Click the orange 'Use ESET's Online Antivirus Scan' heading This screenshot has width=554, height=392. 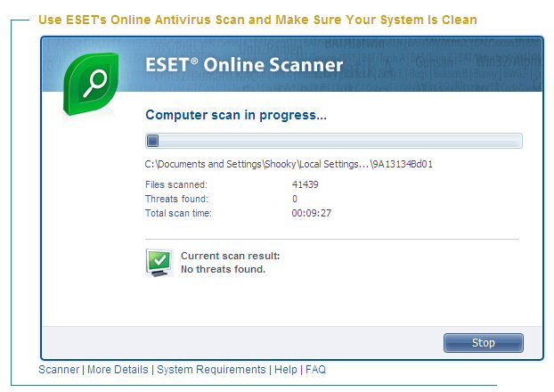click(257, 20)
